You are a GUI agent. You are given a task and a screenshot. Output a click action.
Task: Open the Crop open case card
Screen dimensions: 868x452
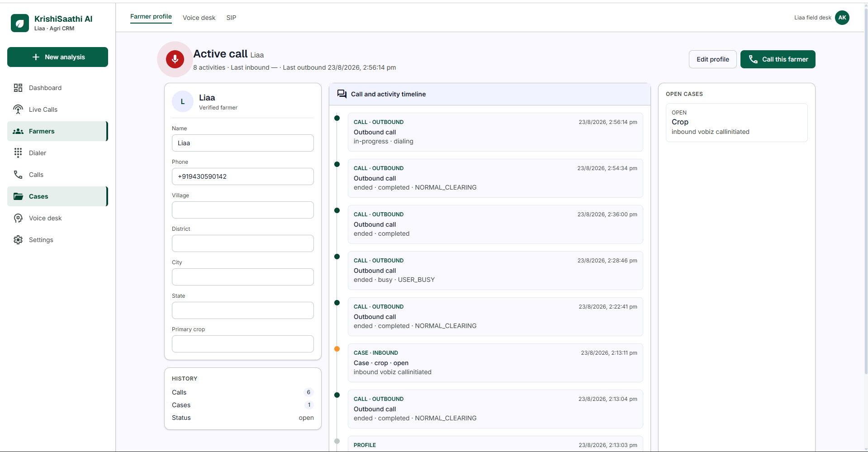pyautogui.click(x=737, y=123)
